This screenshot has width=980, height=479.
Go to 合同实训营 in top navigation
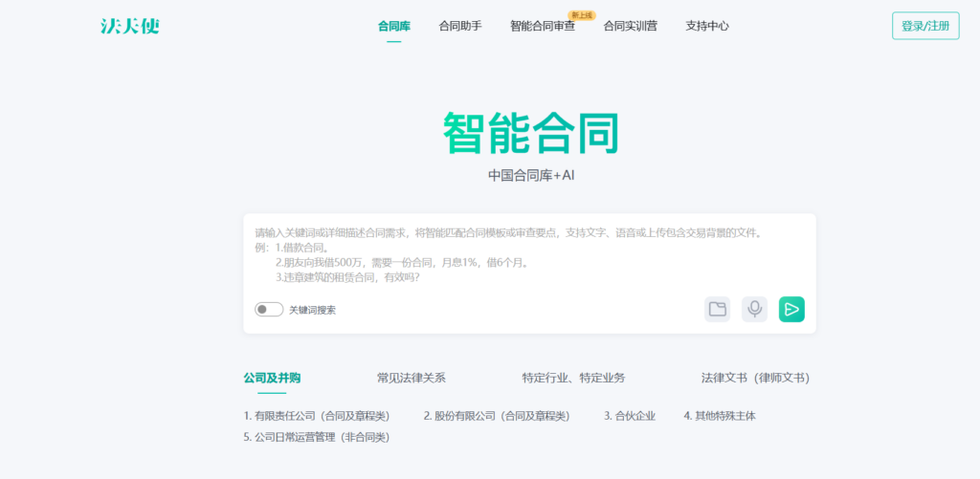point(630,26)
